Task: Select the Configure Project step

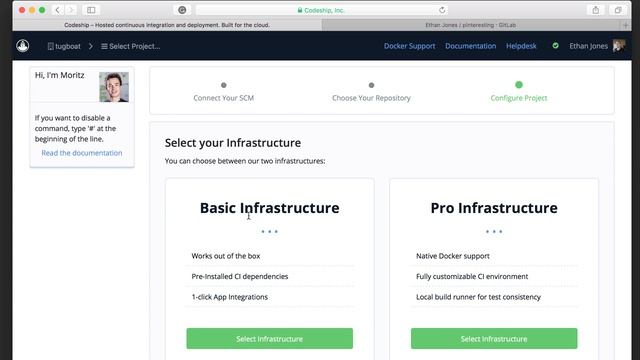Action: point(519,98)
